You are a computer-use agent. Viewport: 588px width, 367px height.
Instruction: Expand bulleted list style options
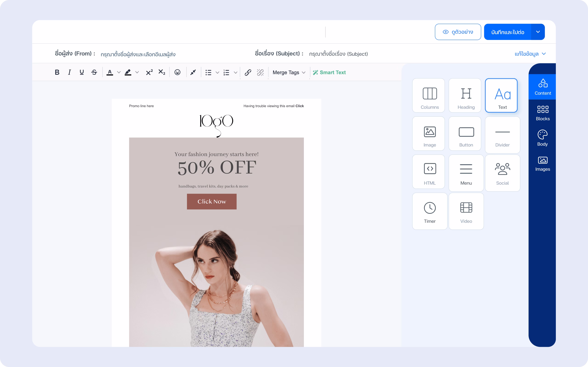[x=218, y=72]
